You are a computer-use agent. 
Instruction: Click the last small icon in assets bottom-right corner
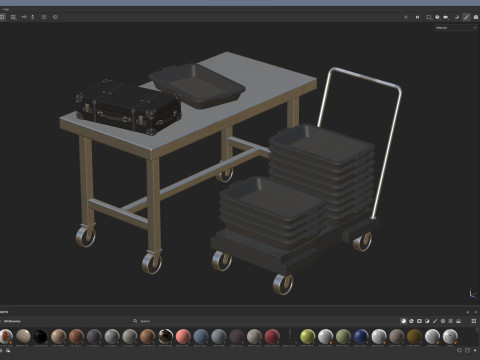point(475,350)
